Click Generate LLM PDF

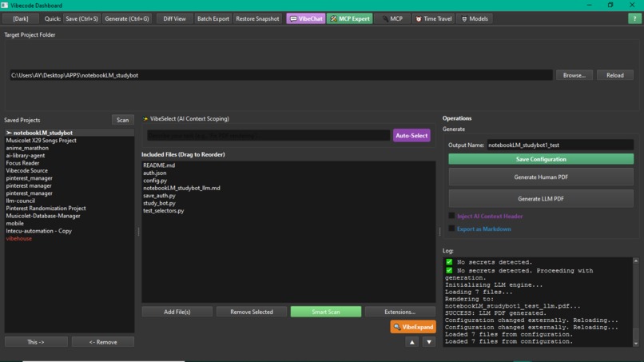tap(541, 199)
